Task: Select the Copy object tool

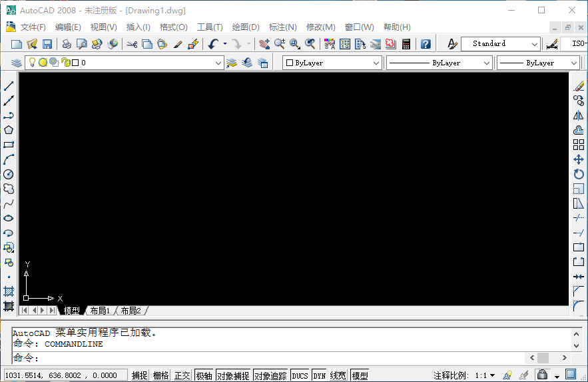Action: (x=579, y=101)
